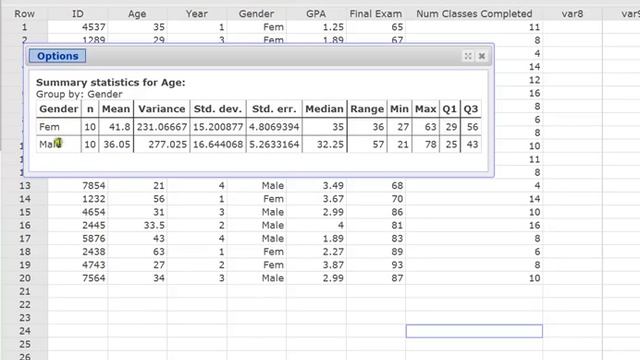This screenshot has width=640, height=360.
Task: Click the Std. dev. header in the summary table
Action: point(218,109)
